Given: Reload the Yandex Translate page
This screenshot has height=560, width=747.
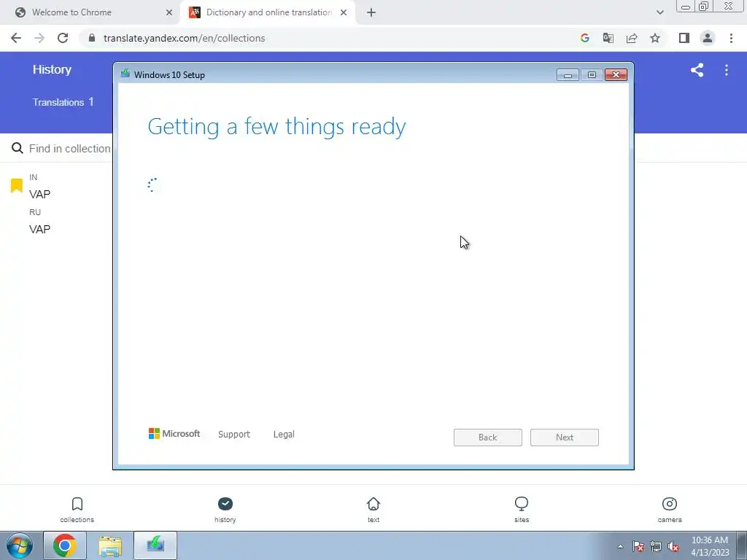Looking at the screenshot, I should [63, 38].
